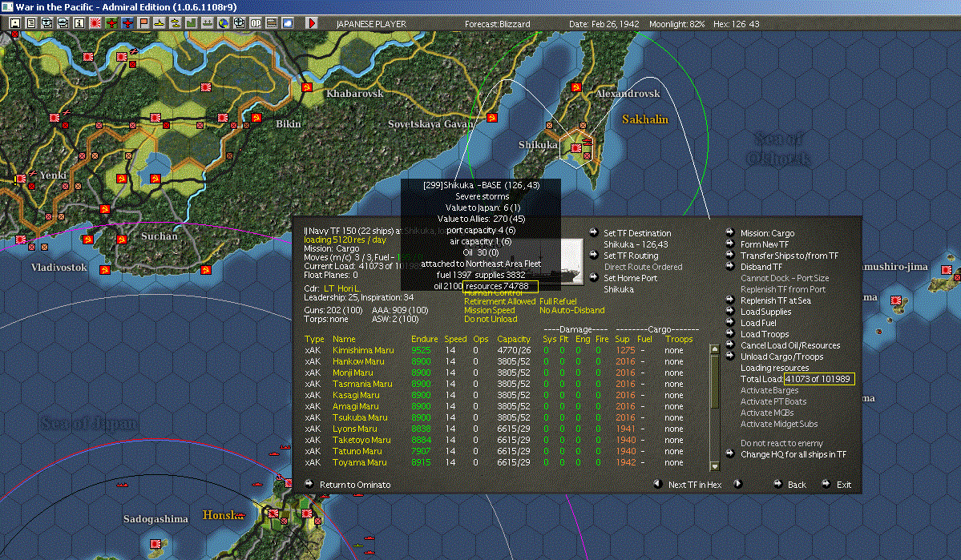This screenshot has width=961, height=560.
Task: Select ship Toyama Maru in the list
Action: click(359, 462)
